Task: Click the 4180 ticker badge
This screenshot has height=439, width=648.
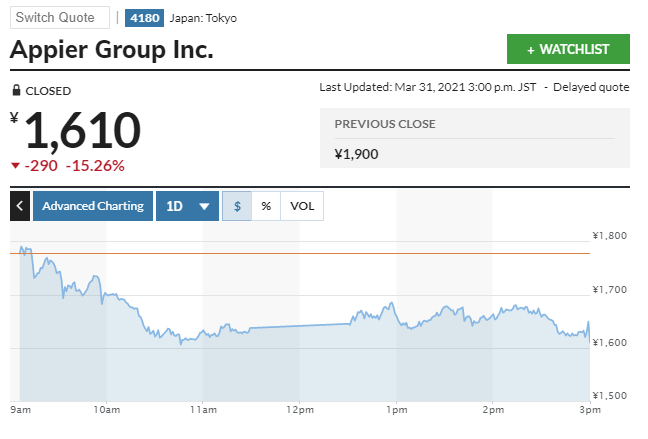Action: pyautogui.click(x=144, y=18)
